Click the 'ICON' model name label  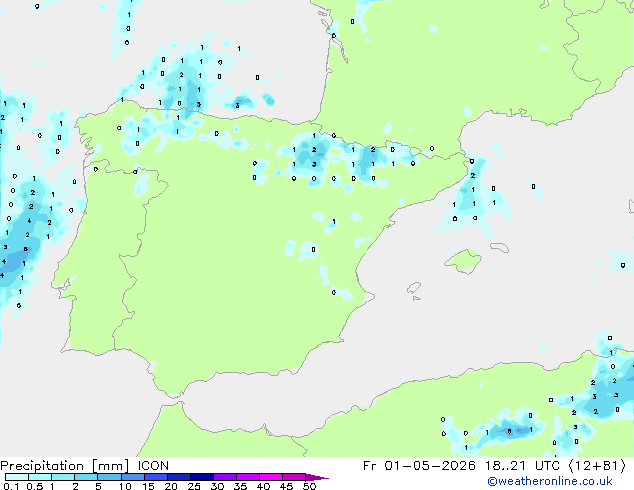[153, 466]
